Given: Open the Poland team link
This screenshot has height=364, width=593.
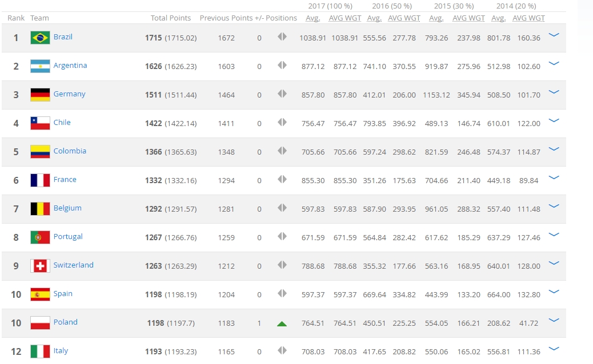Looking at the screenshot, I should [x=65, y=322].
